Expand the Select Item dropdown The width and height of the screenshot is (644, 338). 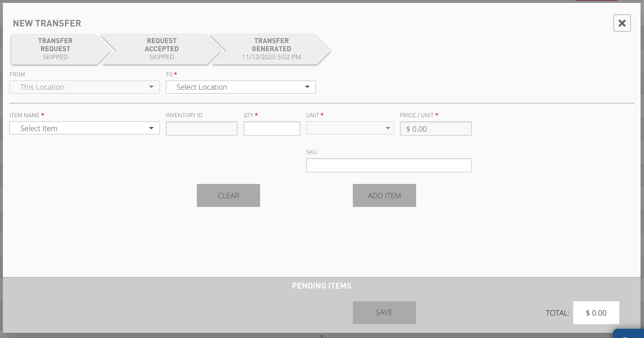click(84, 128)
